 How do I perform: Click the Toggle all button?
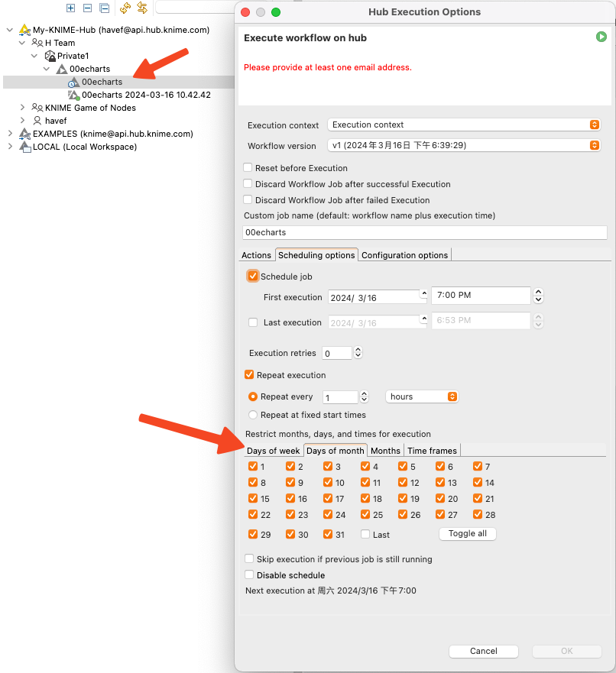(468, 533)
